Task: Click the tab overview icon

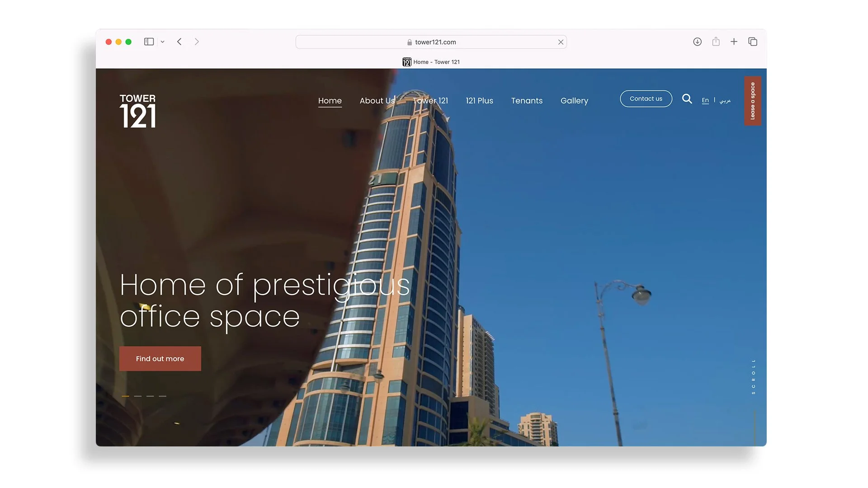Action: [753, 41]
